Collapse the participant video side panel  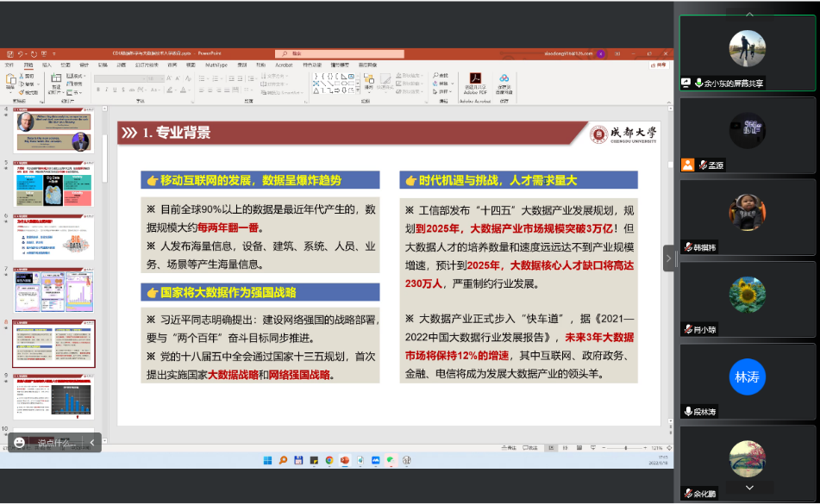tap(669, 258)
